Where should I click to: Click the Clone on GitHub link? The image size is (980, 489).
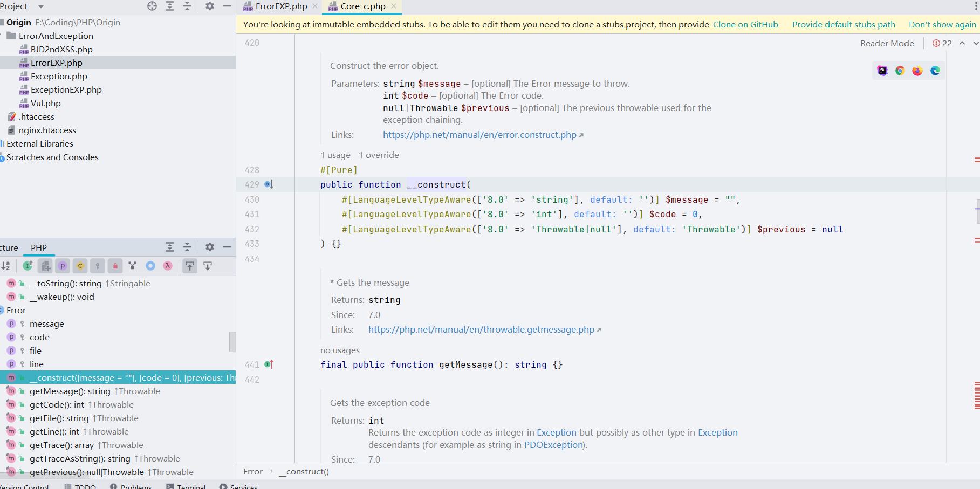745,25
